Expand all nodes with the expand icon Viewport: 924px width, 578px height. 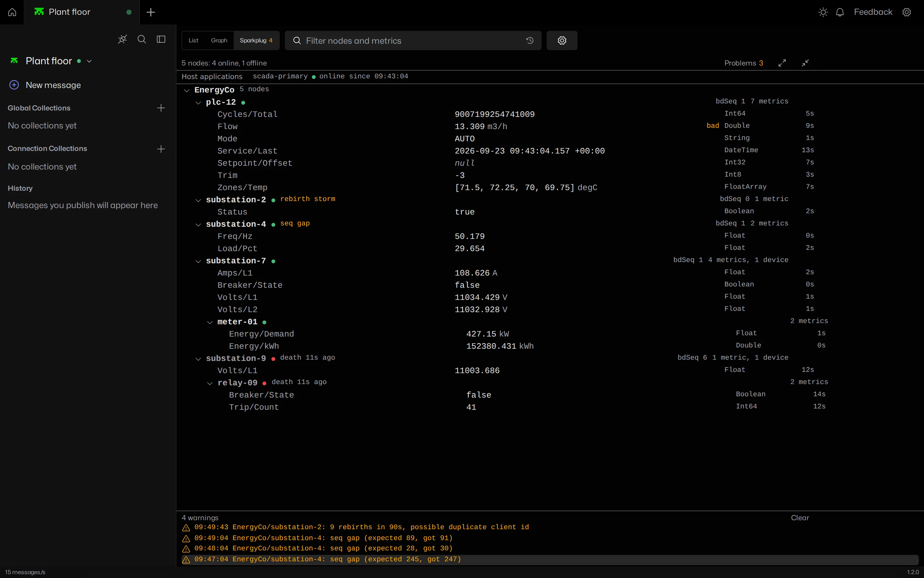[x=782, y=63]
